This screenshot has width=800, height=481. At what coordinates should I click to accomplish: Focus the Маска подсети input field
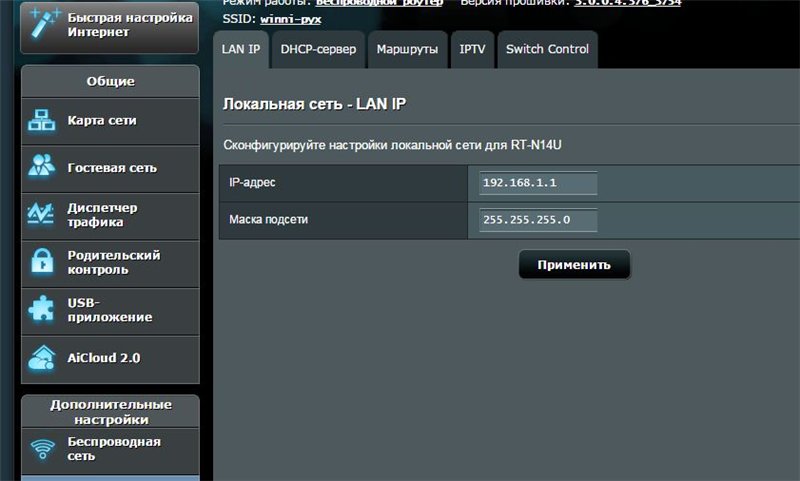pyautogui.click(x=538, y=220)
